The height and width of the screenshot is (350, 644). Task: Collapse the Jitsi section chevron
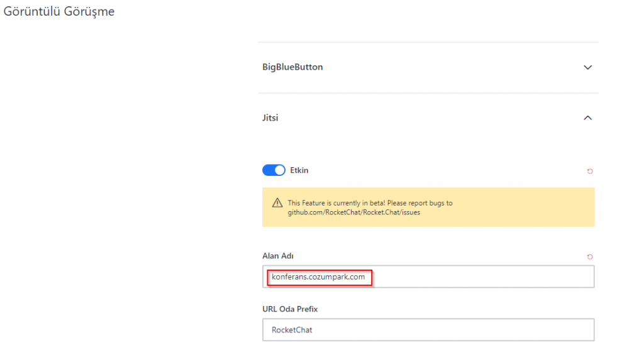(x=588, y=118)
